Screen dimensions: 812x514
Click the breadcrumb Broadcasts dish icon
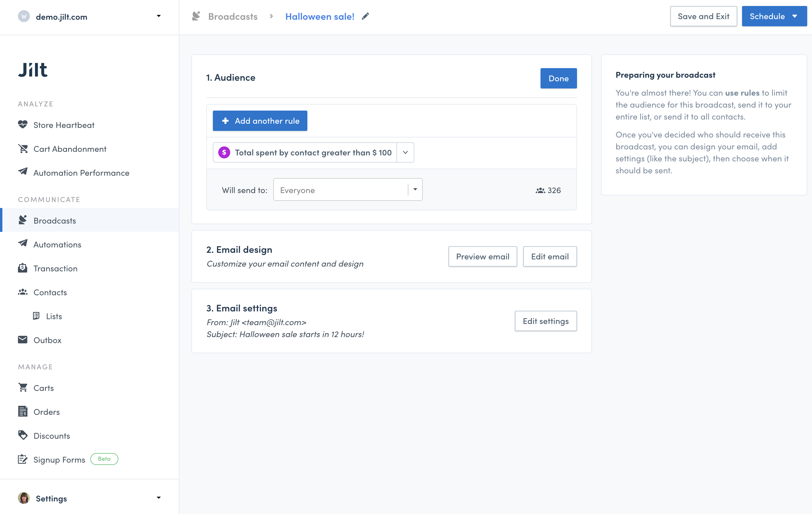tap(196, 16)
